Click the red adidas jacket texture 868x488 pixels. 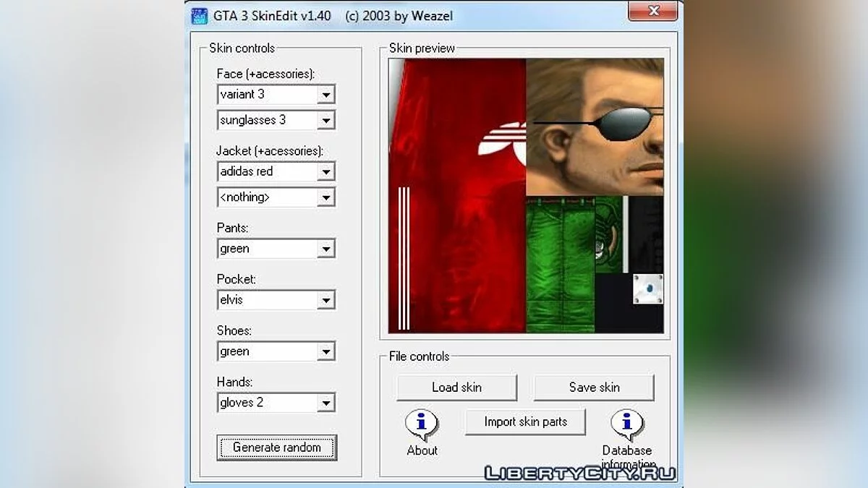[x=457, y=195]
